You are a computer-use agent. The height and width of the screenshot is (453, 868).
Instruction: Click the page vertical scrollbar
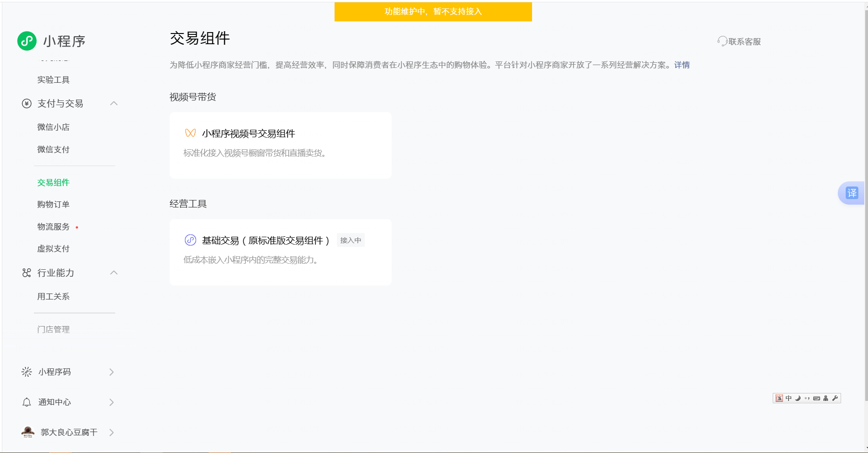866,205
